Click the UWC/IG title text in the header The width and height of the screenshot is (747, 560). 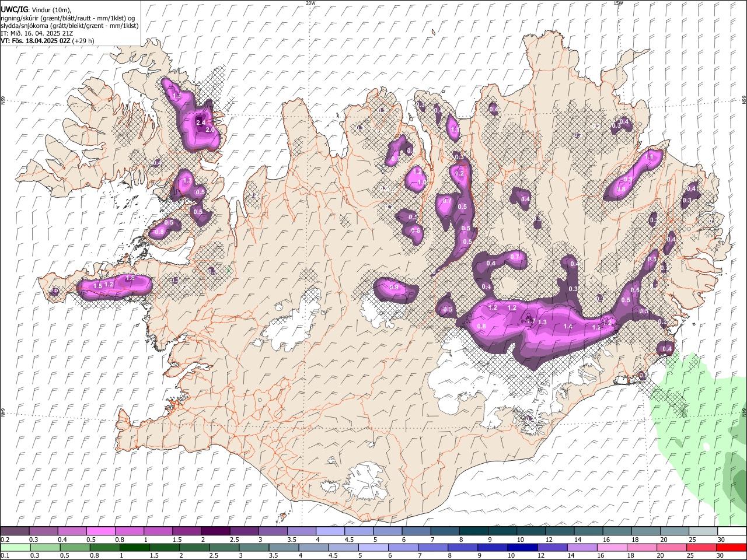pos(13,10)
